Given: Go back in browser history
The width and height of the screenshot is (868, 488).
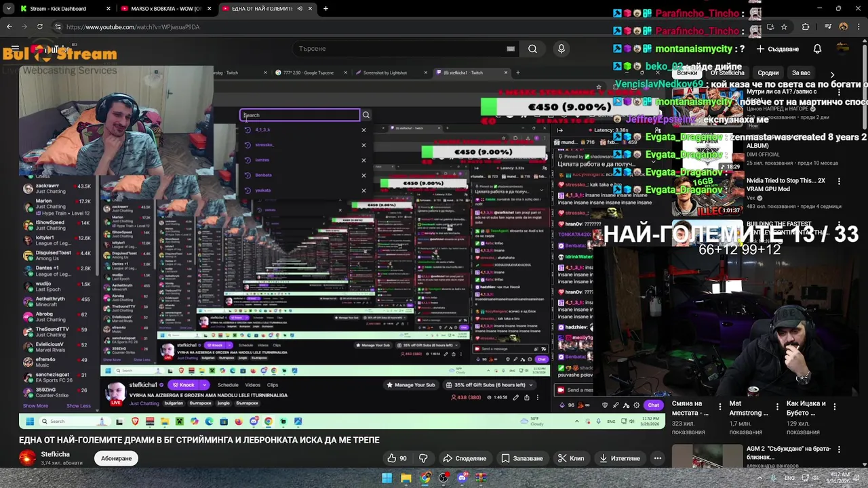Looking at the screenshot, I should pyautogui.click(x=9, y=27).
